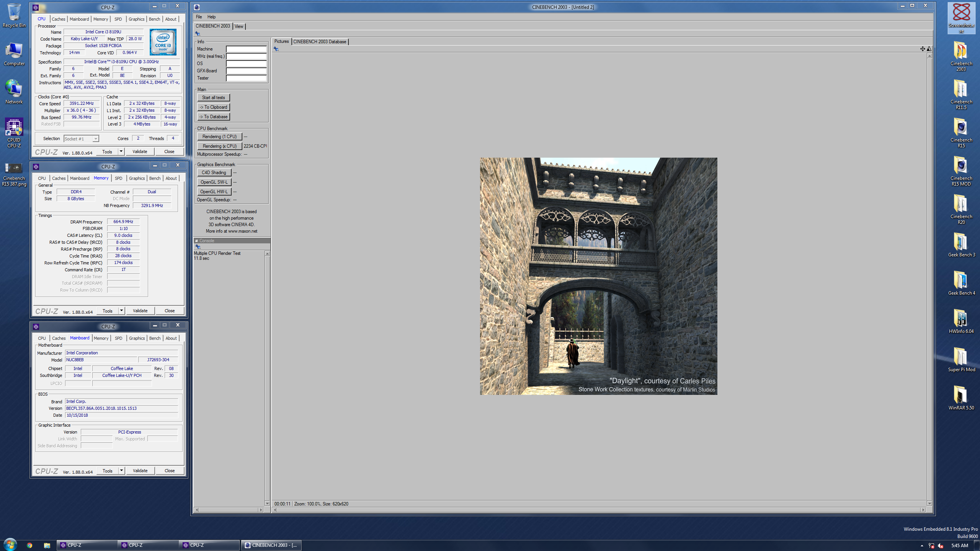Click the console panel vertical scrollbar down arrow

click(x=267, y=503)
